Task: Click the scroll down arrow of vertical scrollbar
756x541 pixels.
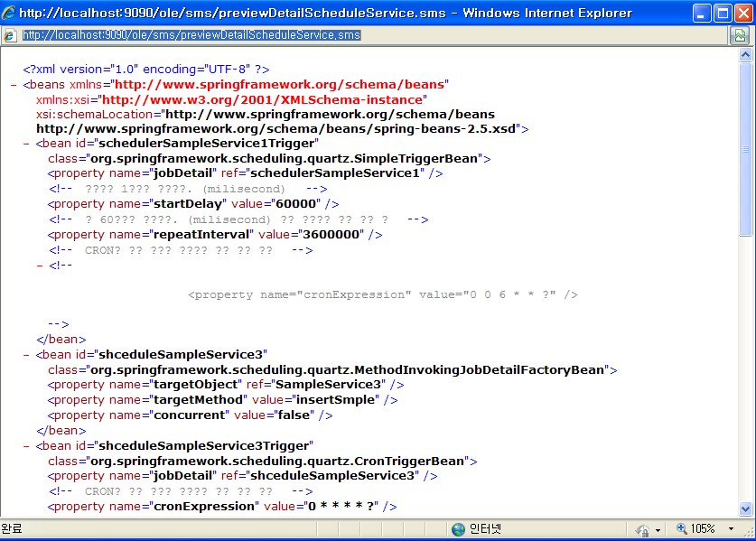Action: tap(745, 508)
